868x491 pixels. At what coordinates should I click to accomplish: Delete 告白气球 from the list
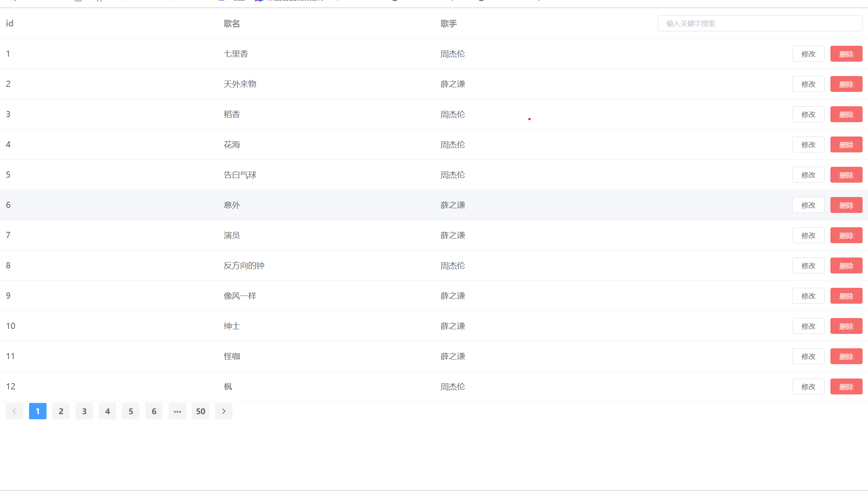[x=846, y=175]
